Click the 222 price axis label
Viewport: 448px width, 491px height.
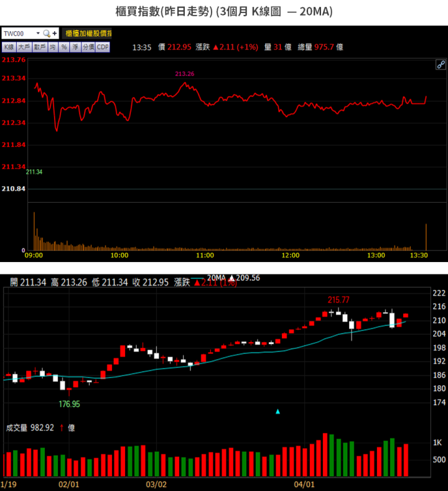[439, 293]
